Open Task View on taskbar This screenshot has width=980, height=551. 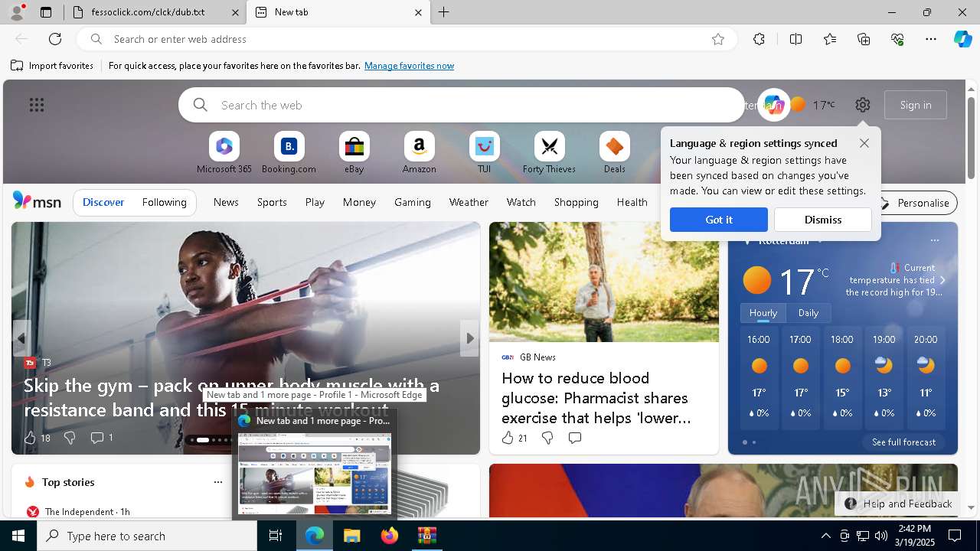[x=276, y=536]
